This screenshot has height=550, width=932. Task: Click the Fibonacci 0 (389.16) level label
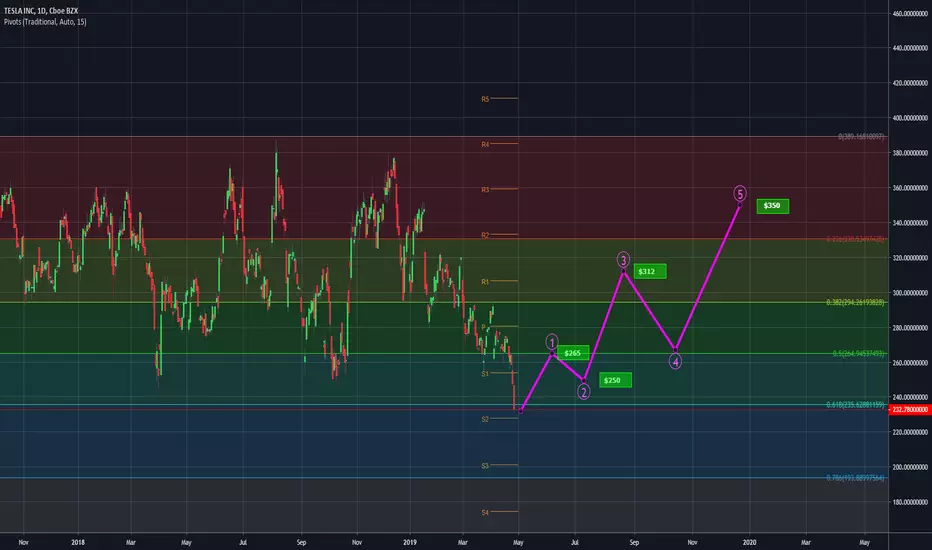pos(861,137)
